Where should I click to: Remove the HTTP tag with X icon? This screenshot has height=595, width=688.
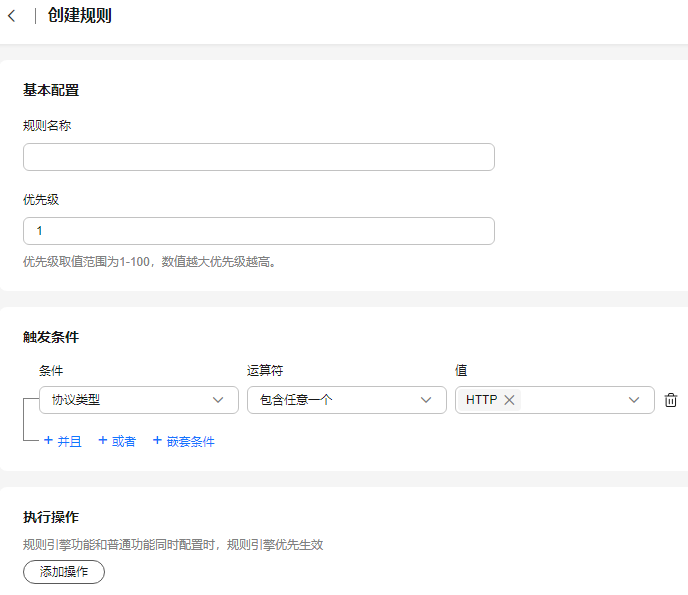509,400
